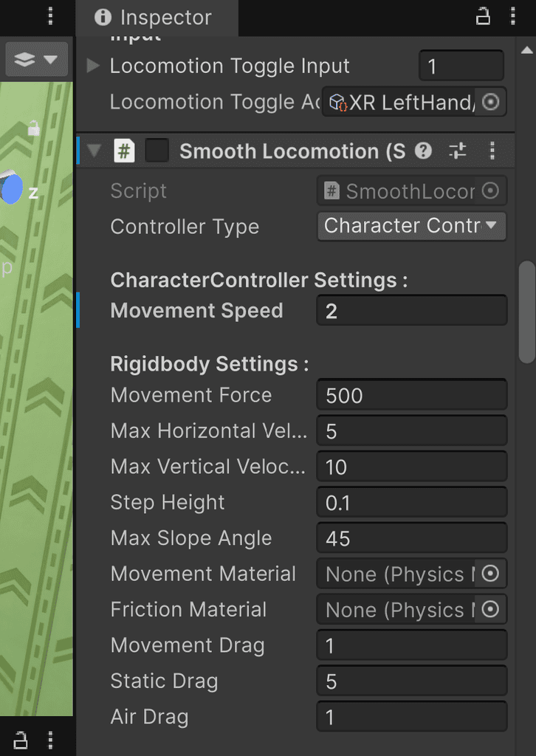Edit Max Horizontal Velocity field
This screenshot has width=536, height=756.
pyautogui.click(x=412, y=431)
